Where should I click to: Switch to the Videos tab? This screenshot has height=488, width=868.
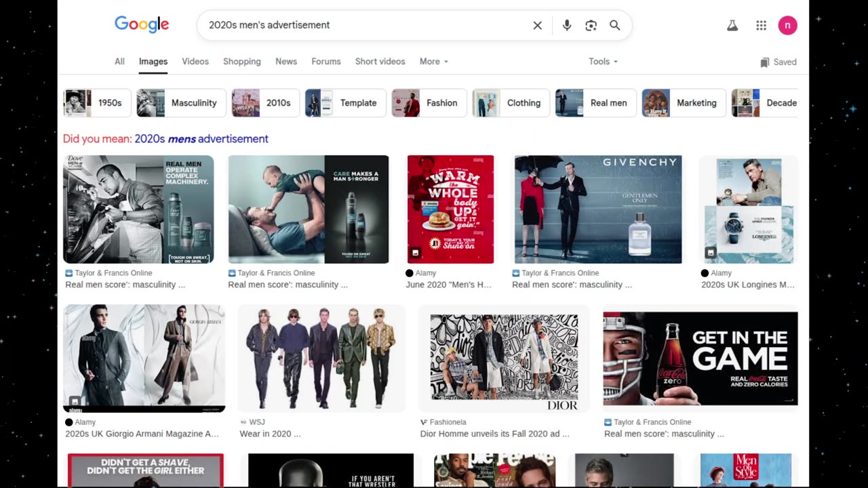[x=195, y=61]
